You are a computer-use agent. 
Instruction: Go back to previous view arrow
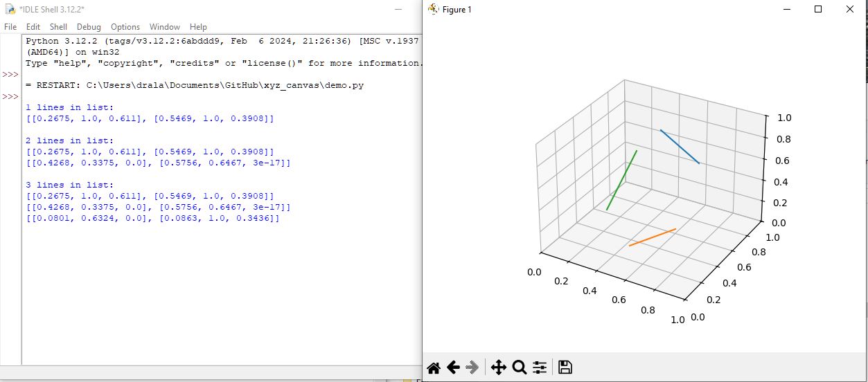point(453,367)
